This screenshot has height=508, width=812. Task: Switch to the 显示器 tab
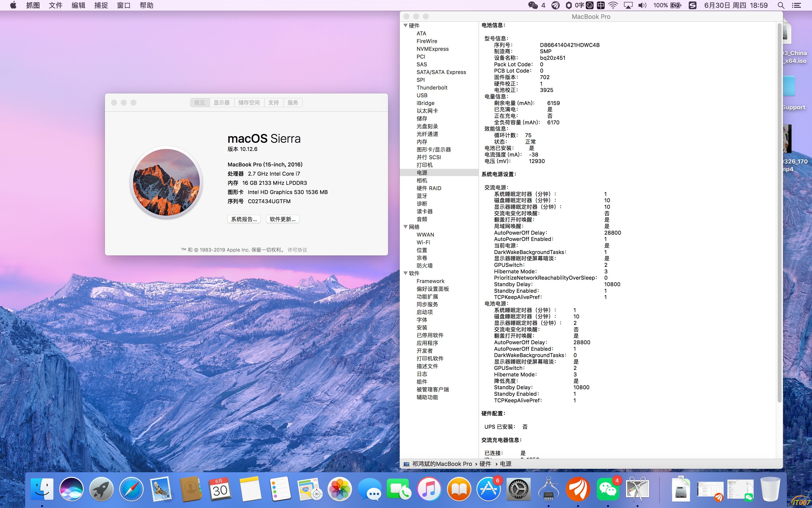[222, 103]
